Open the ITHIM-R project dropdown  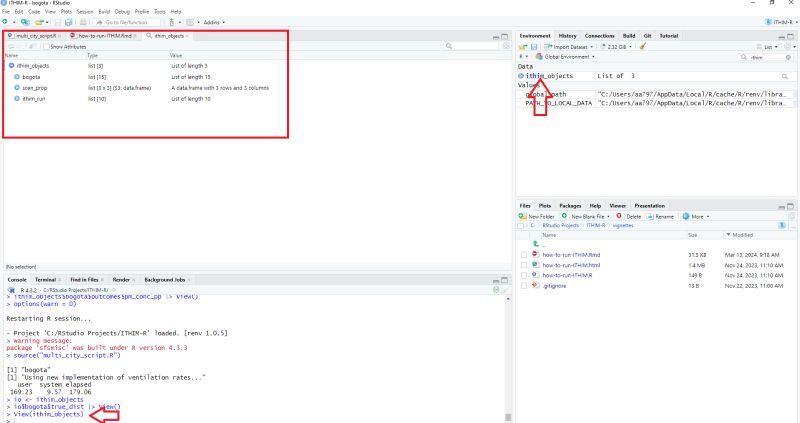point(781,22)
